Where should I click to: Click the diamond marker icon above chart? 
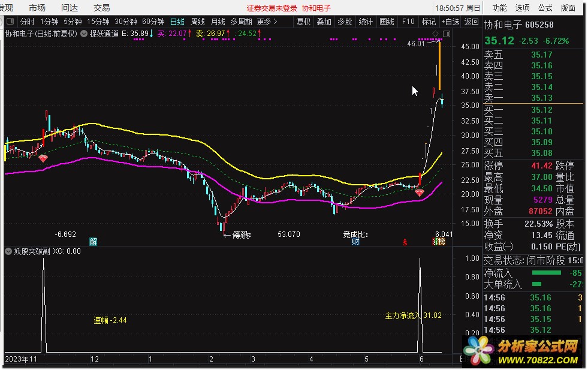point(435,34)
